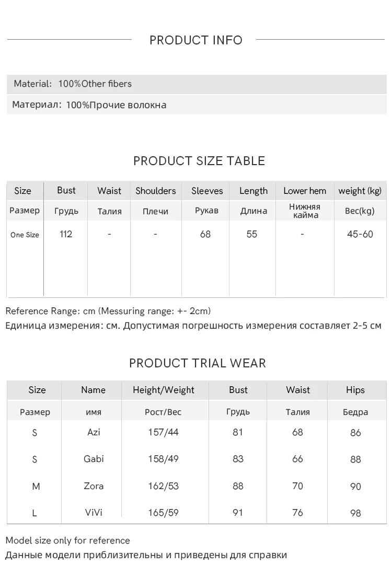The width and height of the screenshot is (392, 578).
Task: Select the Shoulders column header
Action: point(155,191)
